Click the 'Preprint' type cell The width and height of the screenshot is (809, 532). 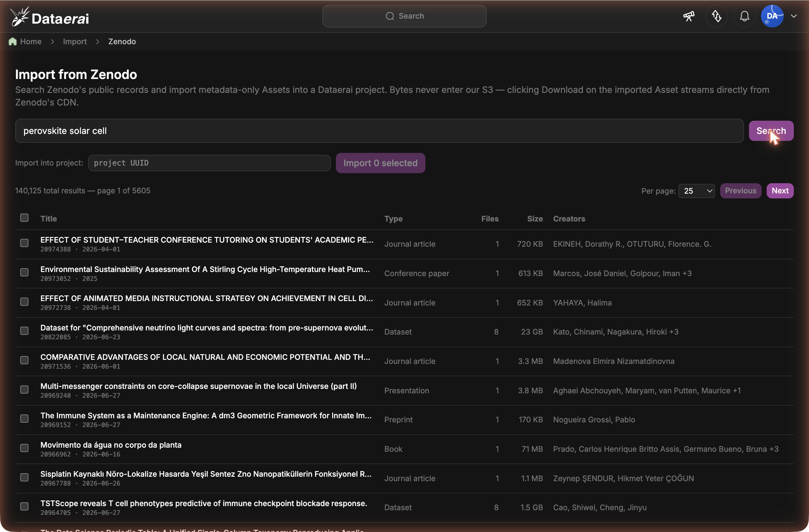tap(398, 420)
